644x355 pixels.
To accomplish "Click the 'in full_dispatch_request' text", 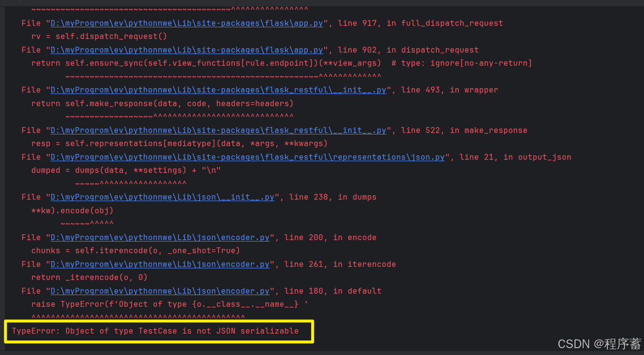I will point(445,23).
